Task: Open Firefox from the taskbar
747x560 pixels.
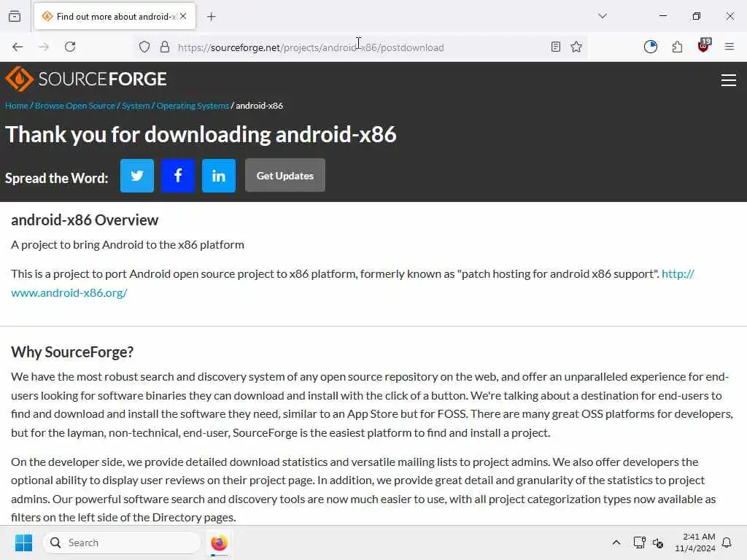Action: [219, 542]
